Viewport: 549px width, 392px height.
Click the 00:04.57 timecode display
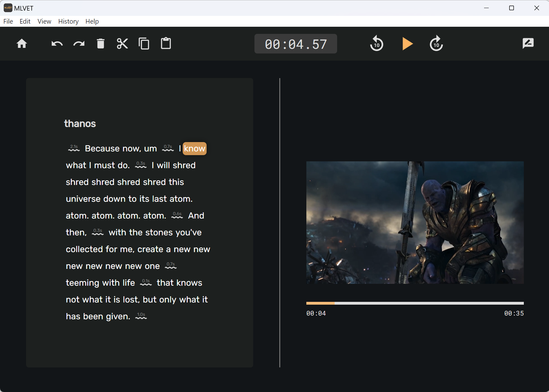point(296,44)
